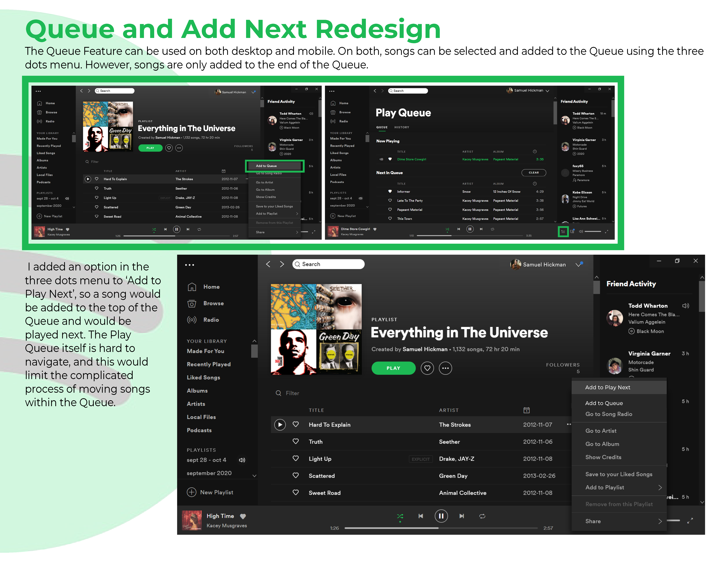Screen dimensions: 728x562
Task: Save Everything in The Universe with the heart toggle
Action: 427,368
